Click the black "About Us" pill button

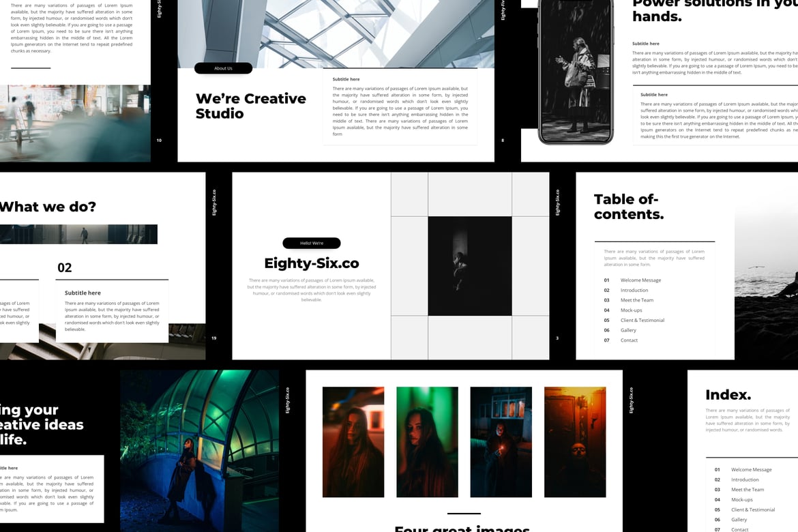224,68
